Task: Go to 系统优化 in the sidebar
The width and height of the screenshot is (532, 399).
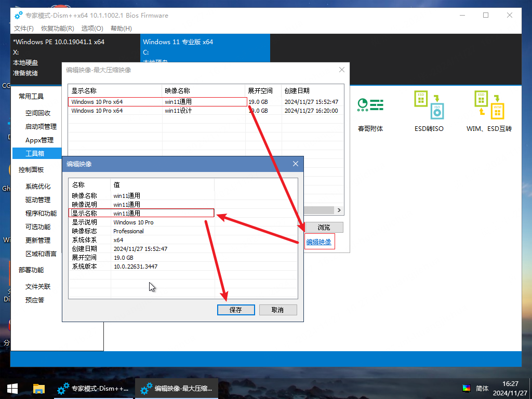Action: coord(37,187)
